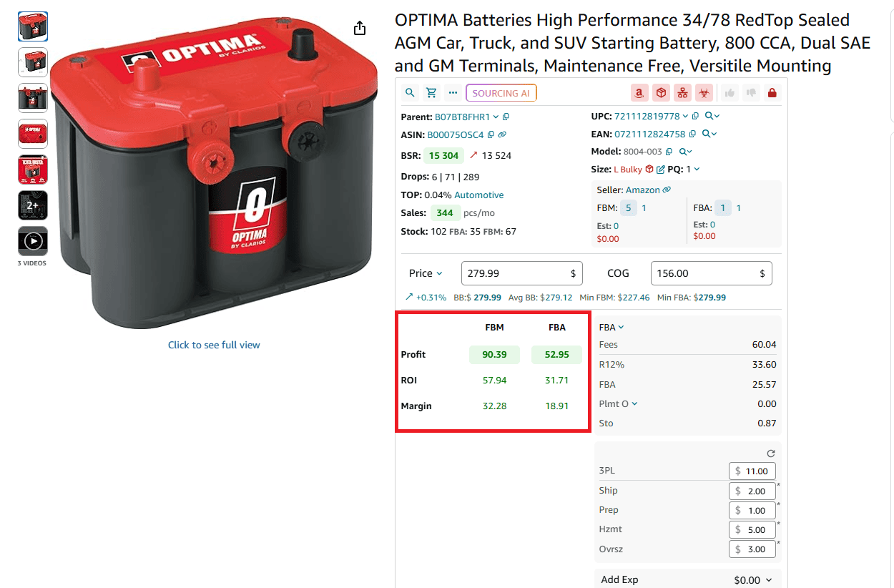Image resolution: width=894 pixels, height=588 pixels.
Task: Select the second battery product thumbnail
Action: (x=33, y=62)
